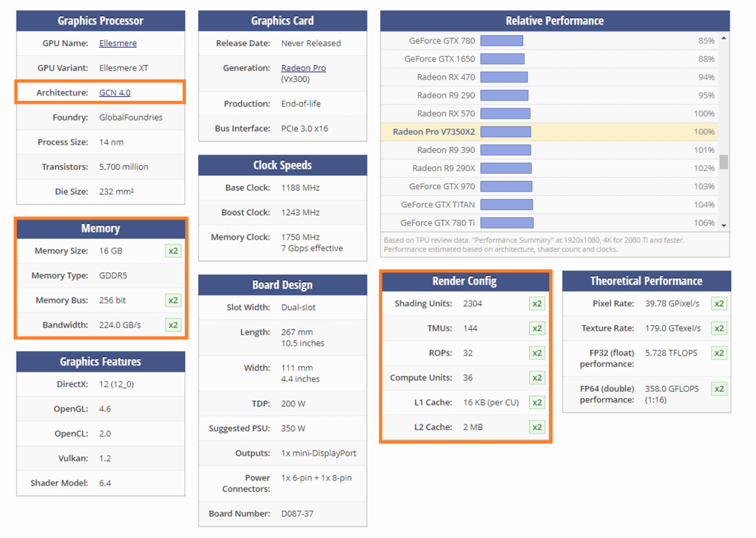Screen dimensions: 756x538
Task: Click the x2 badge in the L2 Cache row
Action: point(537,427)
